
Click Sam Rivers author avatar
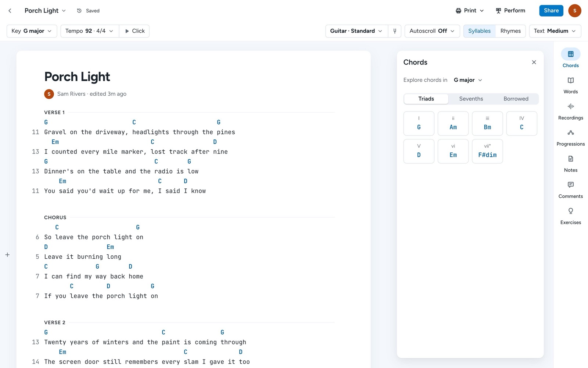(x=49, y=94)
